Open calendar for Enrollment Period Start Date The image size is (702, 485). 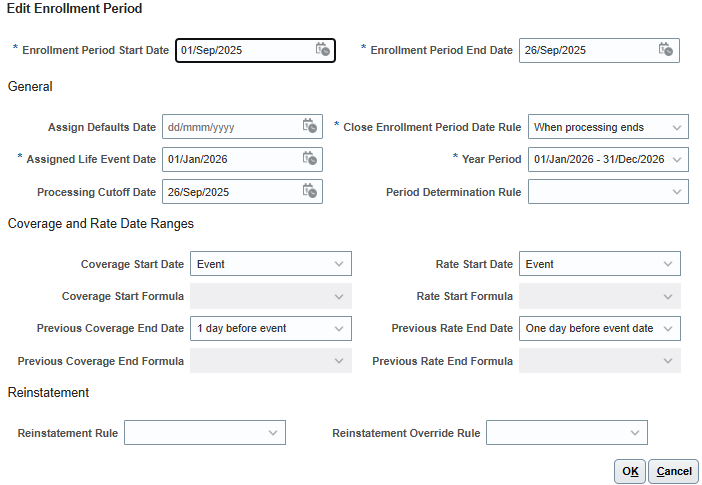(322, 49)
